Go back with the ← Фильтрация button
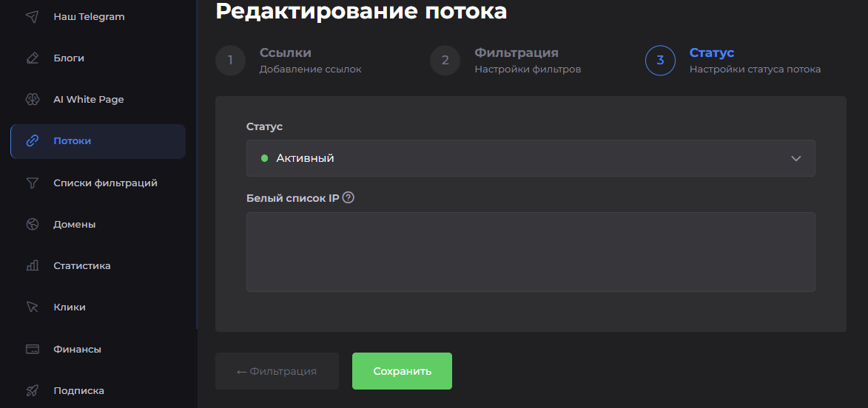Viewport: 868px width, 408px height. pyautogui.click(x=277, y=371)
